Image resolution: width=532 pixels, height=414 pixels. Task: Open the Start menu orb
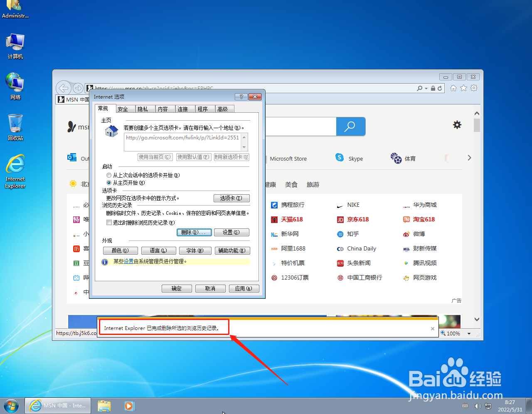[x=11, y=406]
